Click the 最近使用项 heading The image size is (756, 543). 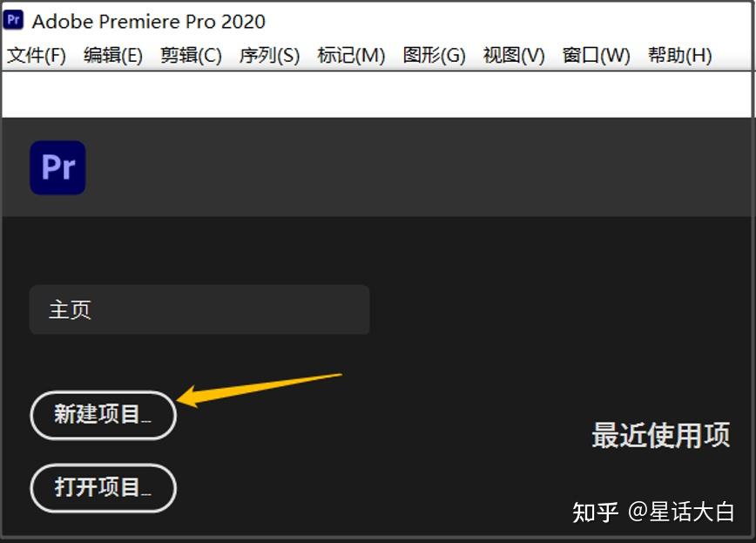coord(660,435)
